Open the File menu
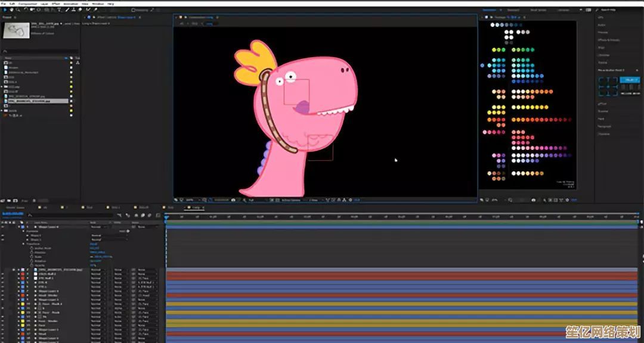 click(x=4, y=4)
